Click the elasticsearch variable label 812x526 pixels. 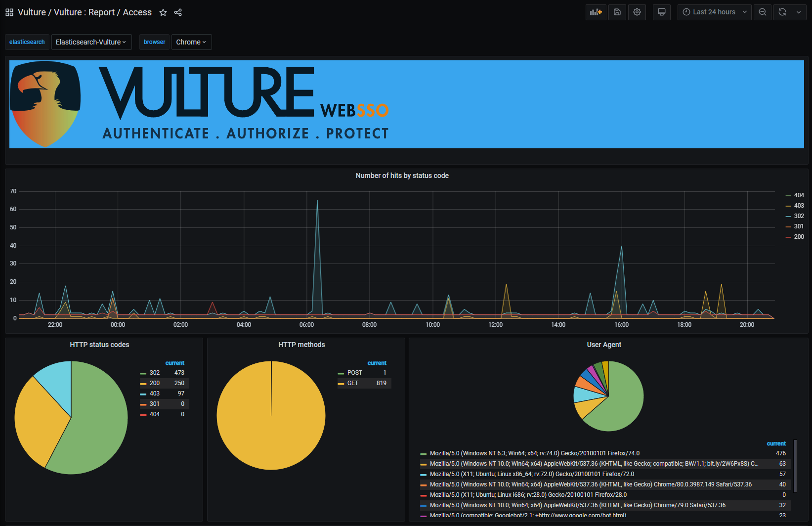click(27, 42)
